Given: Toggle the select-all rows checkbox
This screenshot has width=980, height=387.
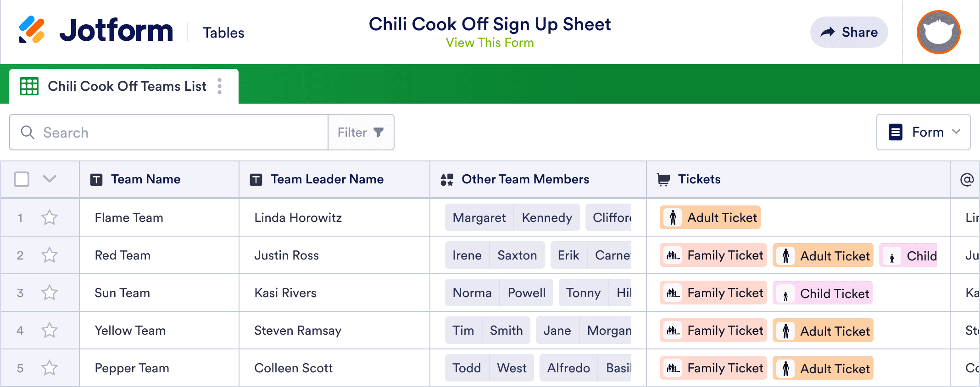Looking at the screenshot, I should pyautogui.click(x=22, y=179).
